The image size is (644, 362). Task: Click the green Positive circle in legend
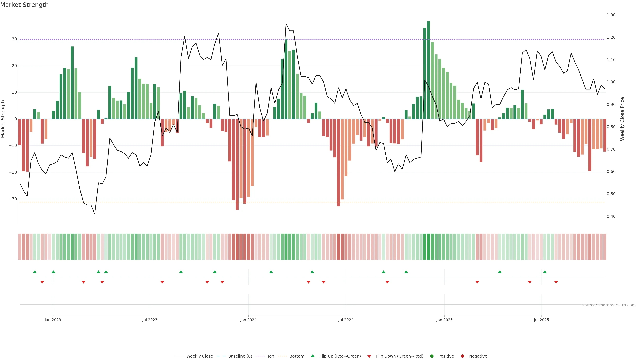(x=432, y=356)
